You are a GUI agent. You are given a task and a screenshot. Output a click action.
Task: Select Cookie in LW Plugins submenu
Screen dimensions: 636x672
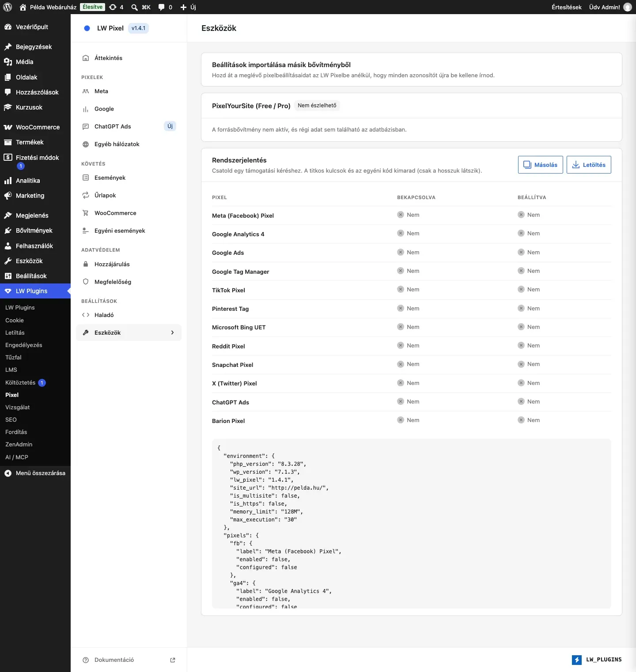(35, 320)
